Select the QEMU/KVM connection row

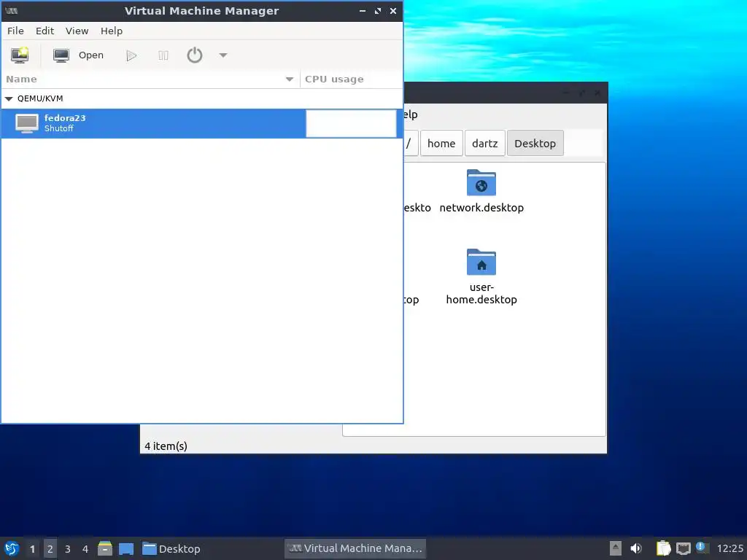point(201,98)
